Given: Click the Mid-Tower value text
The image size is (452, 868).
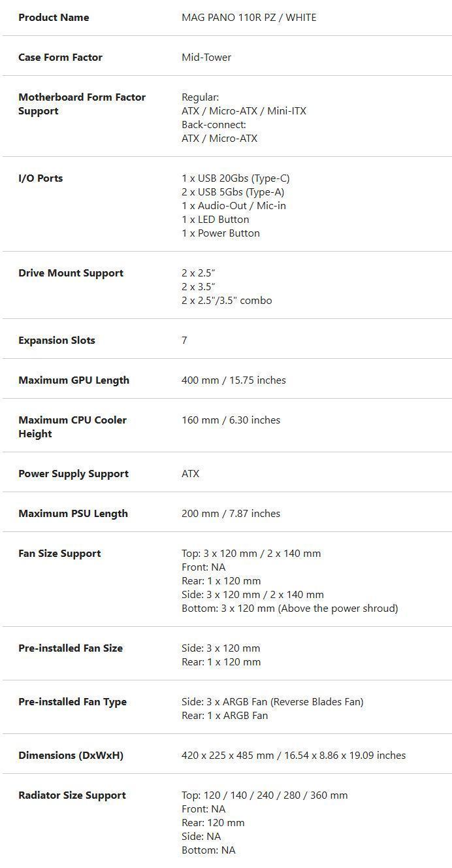Looking at the screenshot, I should [x=206, y=58].
